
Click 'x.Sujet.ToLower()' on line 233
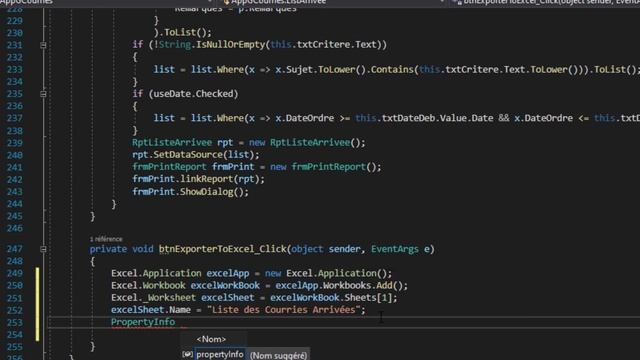point(320,69)
